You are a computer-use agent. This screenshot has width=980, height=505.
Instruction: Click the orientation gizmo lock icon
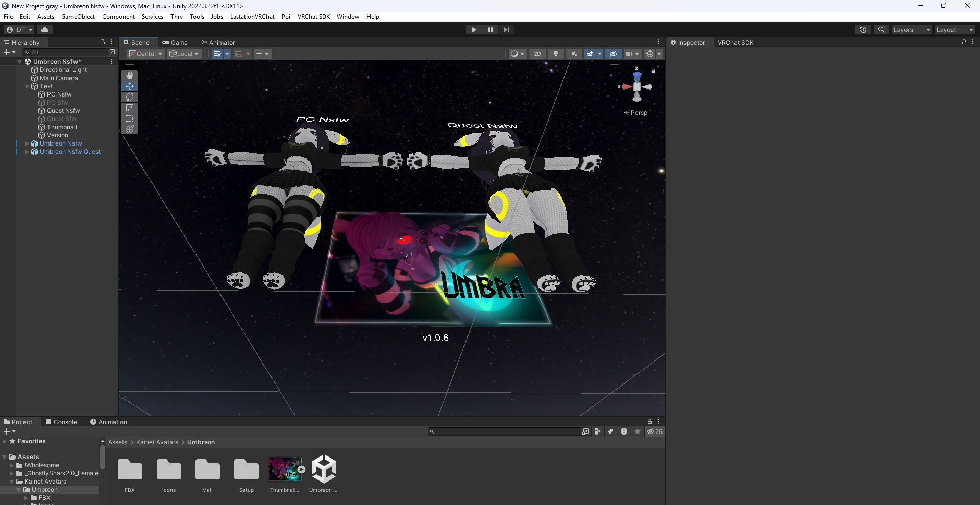(x=653, y=71)
